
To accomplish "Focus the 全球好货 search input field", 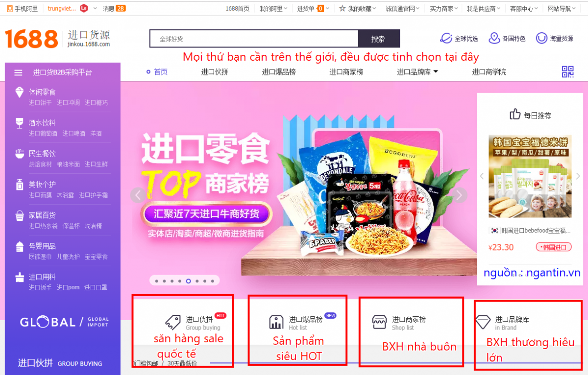I will (x=254, y=39).
